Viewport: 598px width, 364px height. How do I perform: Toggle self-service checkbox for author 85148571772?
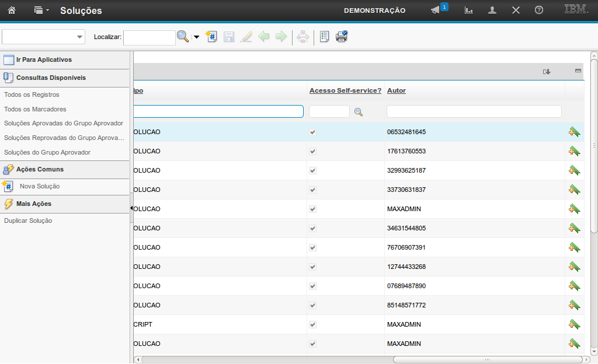click(x=313, y=305)
